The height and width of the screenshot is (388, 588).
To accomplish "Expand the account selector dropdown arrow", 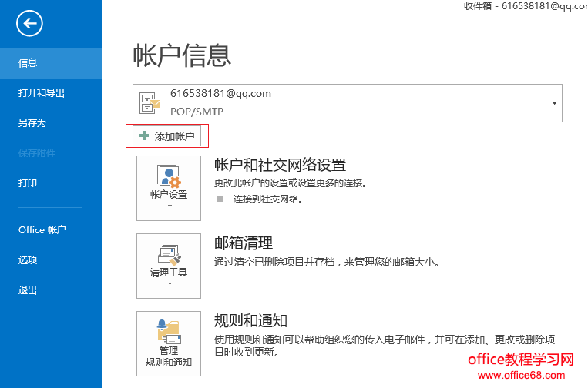I will [x=554, y=103].
